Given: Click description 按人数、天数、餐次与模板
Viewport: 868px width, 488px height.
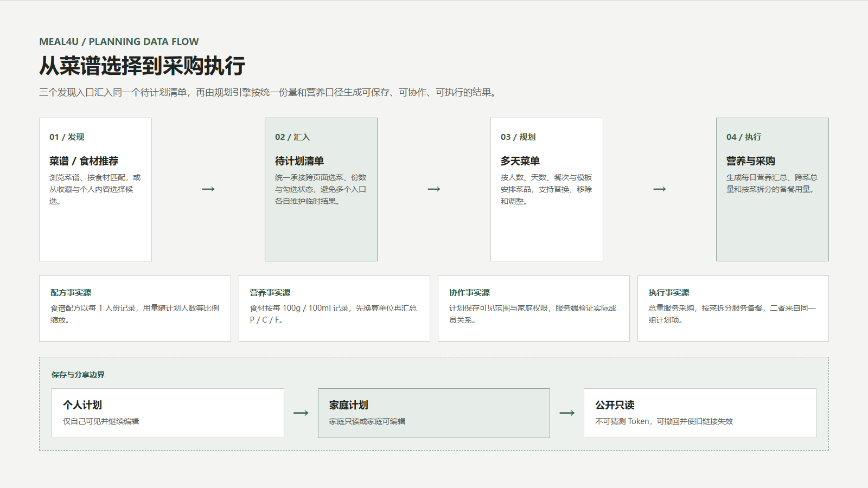Looking at the screenshot, I should point(546,189).
